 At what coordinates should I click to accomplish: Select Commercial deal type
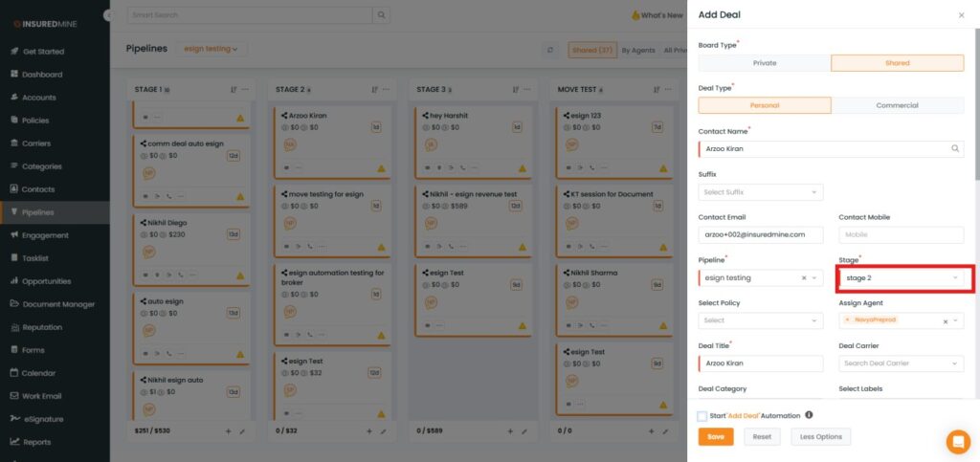[897, 105]
